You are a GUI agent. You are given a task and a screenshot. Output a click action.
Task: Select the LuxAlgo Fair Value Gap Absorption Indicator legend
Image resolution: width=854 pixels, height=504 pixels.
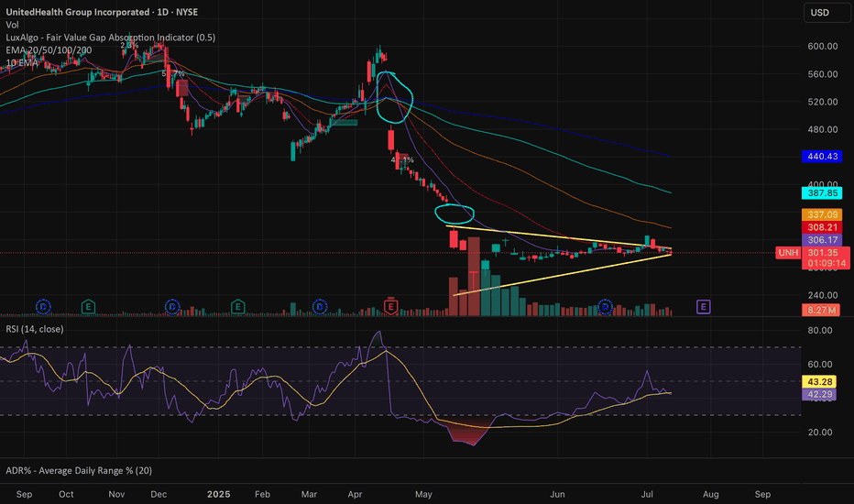tap(111, 37)
